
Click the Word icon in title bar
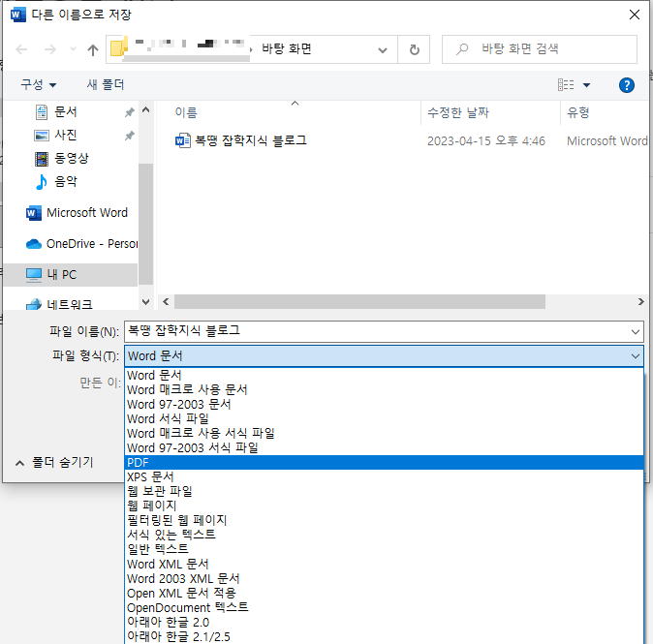(x=17, y=15)
